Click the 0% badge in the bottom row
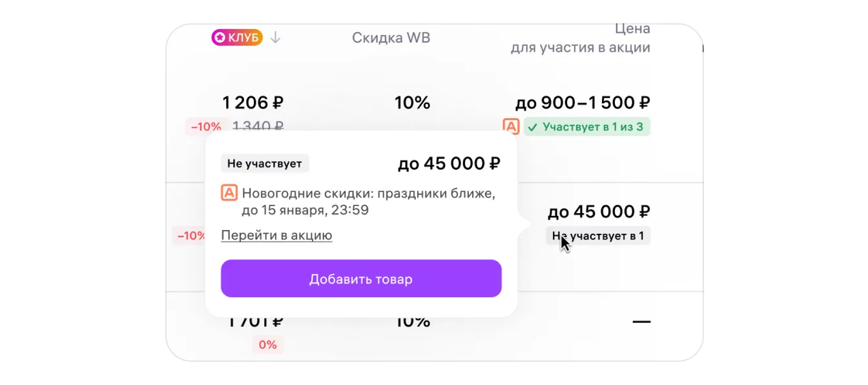 pos(268,345)
